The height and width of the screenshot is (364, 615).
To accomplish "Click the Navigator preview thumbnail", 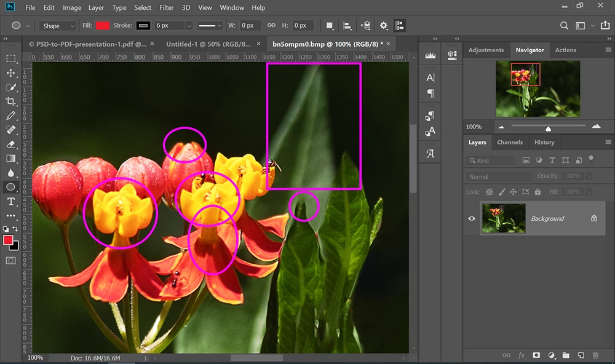I will click(x=538, y=89).
